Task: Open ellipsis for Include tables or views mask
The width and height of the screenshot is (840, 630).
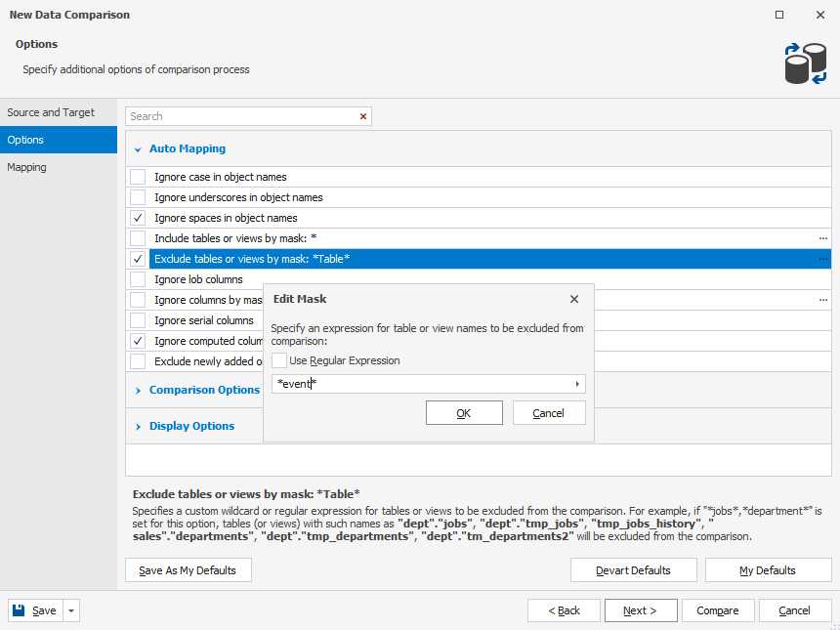Action: point(822,238)
